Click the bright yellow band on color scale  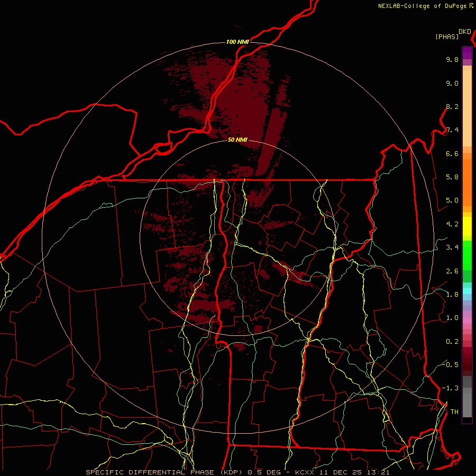click(467, 226)
